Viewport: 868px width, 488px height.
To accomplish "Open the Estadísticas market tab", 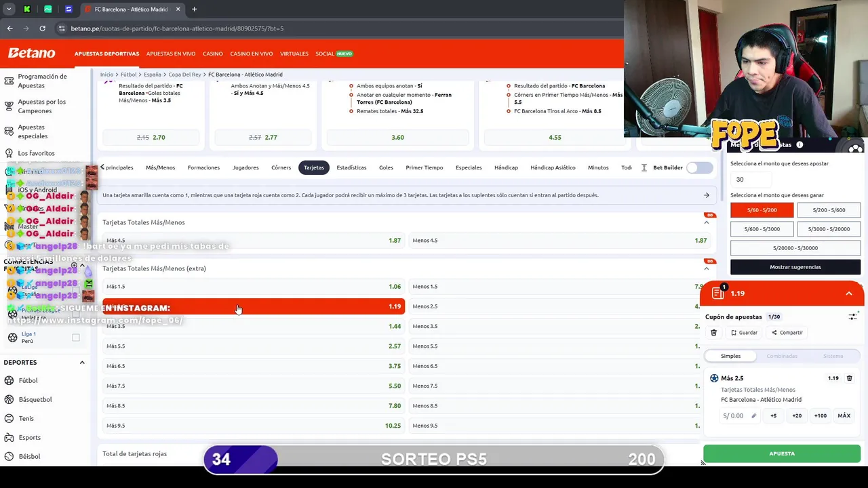I will [x=351, y=167].
